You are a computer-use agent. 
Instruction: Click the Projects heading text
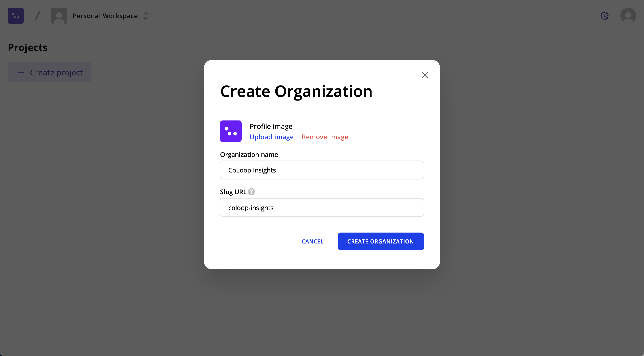28,47
